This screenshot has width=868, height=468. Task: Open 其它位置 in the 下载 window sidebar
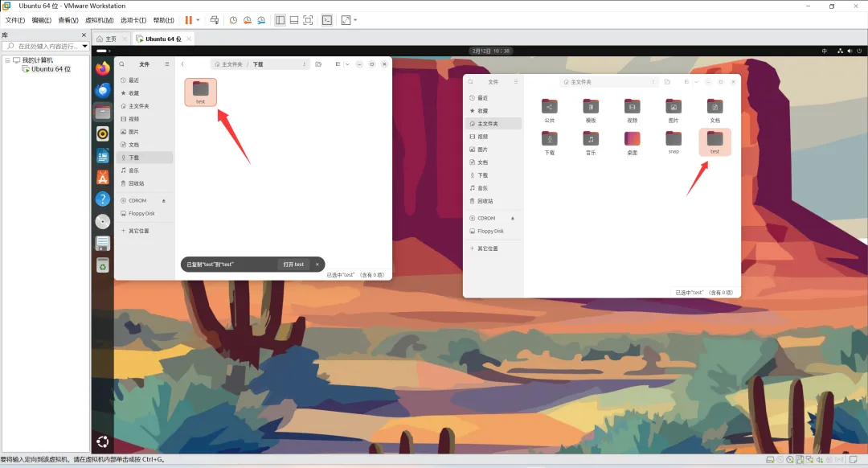coord(146,231)
